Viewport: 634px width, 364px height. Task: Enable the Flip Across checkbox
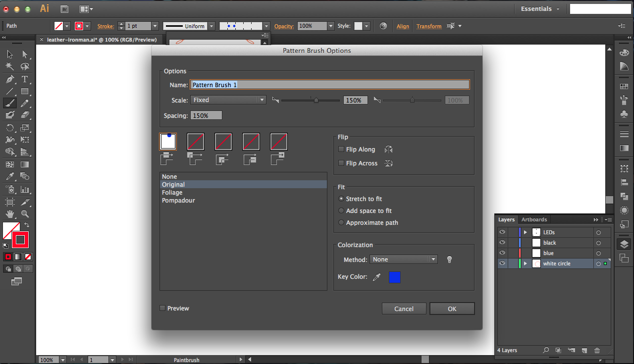tap(341, 163)
